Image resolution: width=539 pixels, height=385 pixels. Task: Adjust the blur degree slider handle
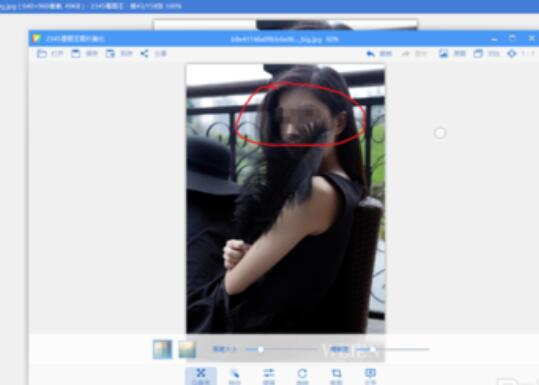pos(373,349)
